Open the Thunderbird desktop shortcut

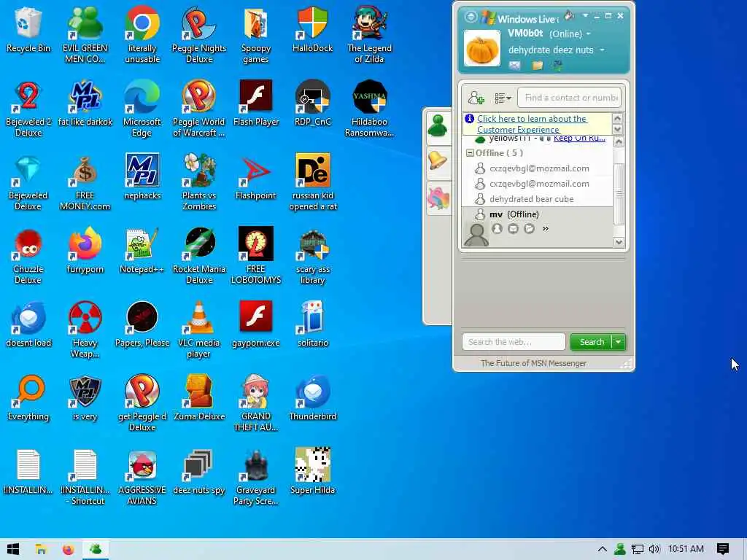(x=312, y=399)
